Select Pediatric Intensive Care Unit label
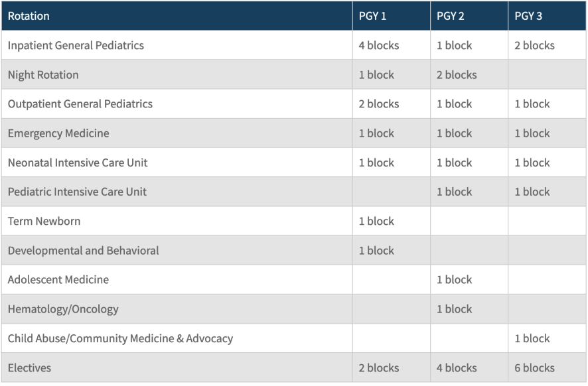 (77, 192)
